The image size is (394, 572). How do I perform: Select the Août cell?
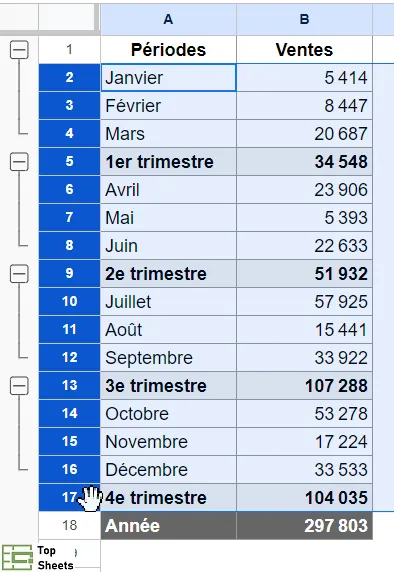click(168, 330)
